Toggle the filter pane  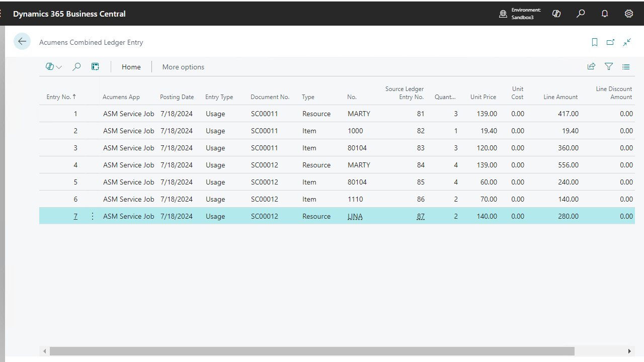point(609,66)
